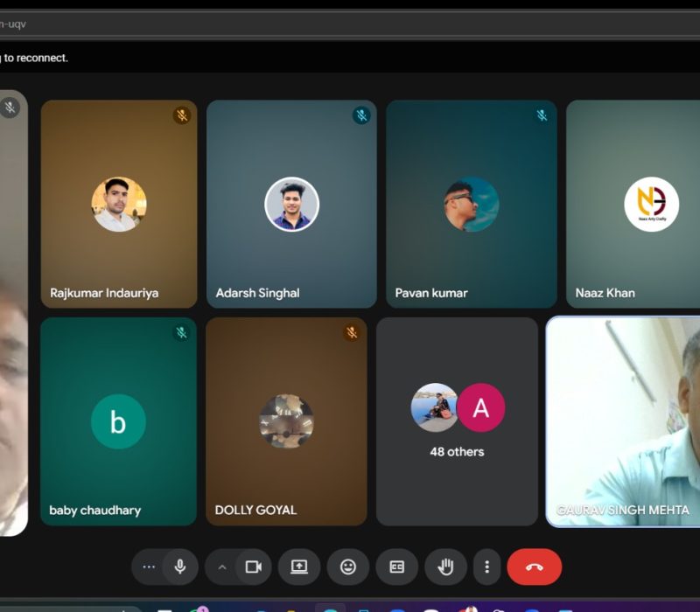
Task: Open the 48 others participants tile
Action: pos(457,421)
